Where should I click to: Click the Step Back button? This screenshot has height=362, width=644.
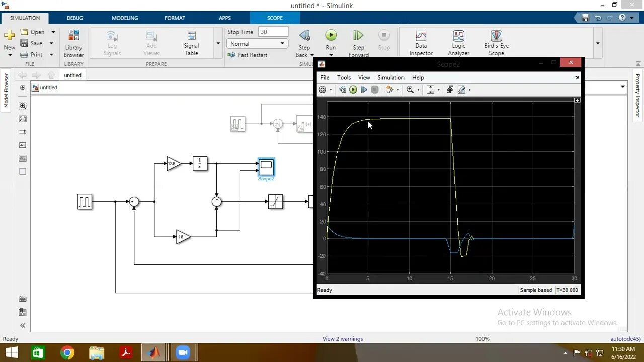click(x=304, y=43)
